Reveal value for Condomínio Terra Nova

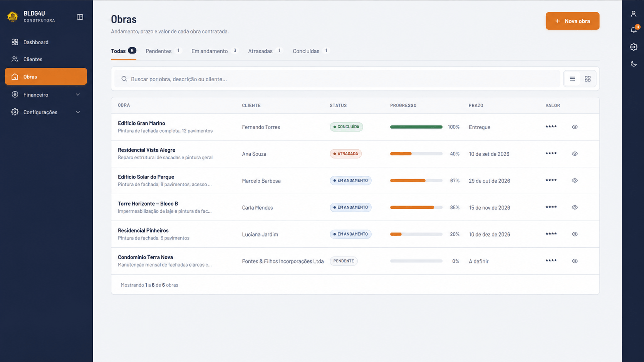click(575, 261)
